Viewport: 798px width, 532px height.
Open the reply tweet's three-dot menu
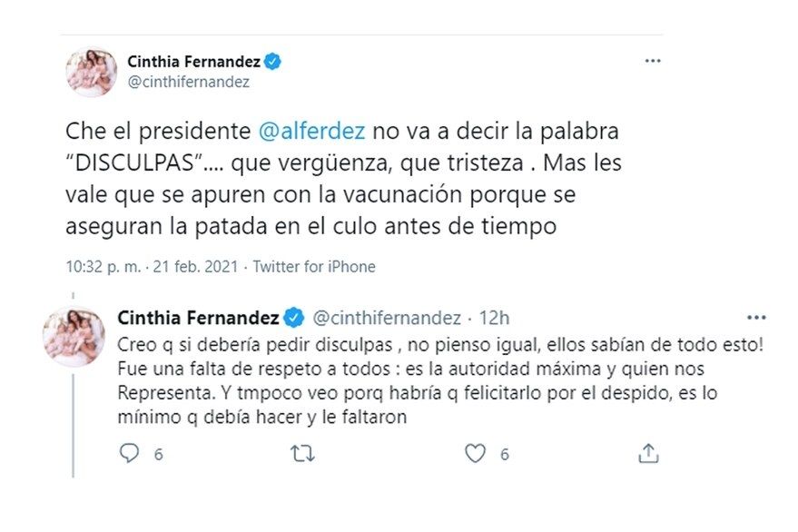tap(755, 318)
